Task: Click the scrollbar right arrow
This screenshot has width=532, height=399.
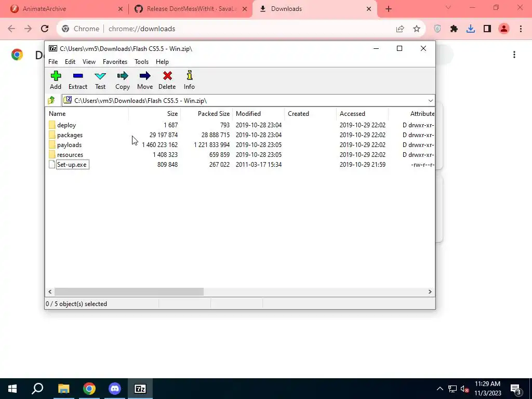Action: click(x=430, y=292)
